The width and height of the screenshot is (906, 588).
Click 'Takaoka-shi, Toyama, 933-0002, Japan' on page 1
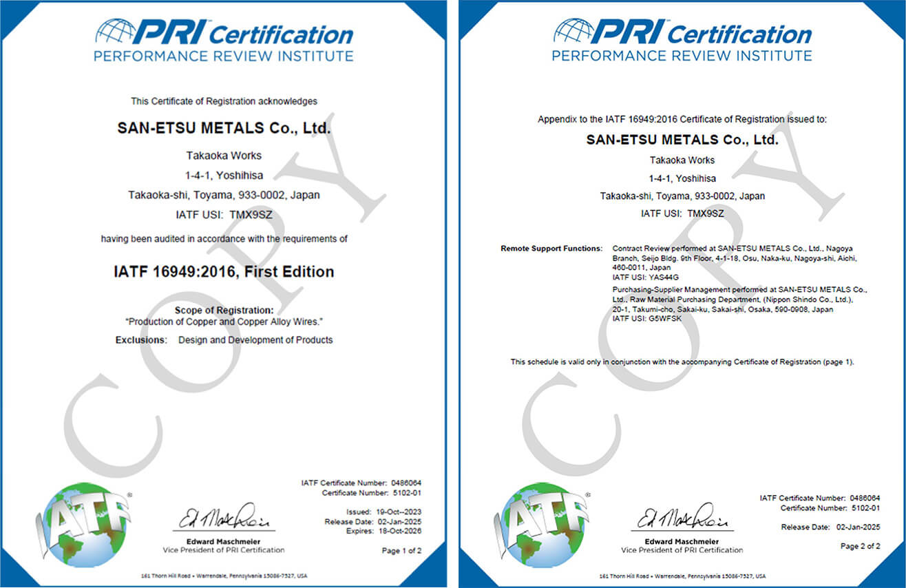click(x=224, y=196)
